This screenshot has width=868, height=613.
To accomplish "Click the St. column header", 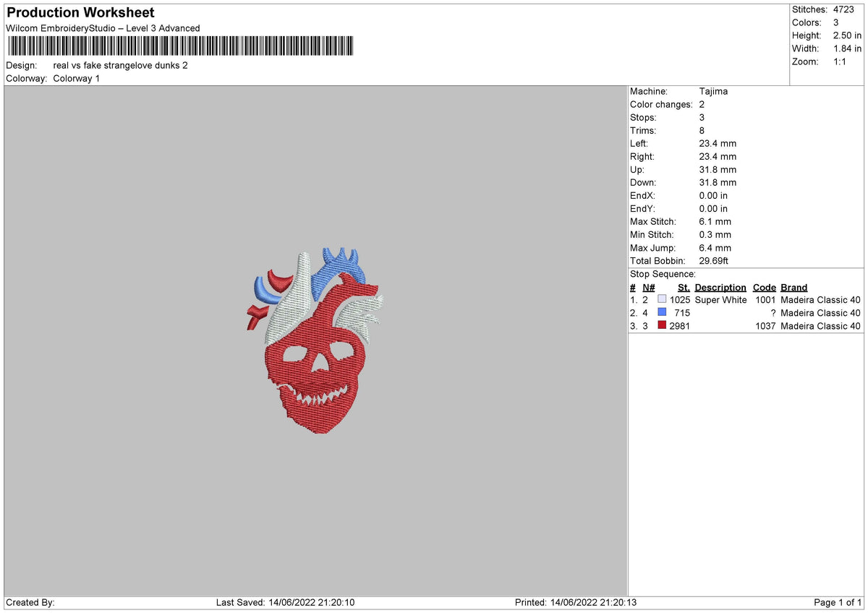I will 684,287.
